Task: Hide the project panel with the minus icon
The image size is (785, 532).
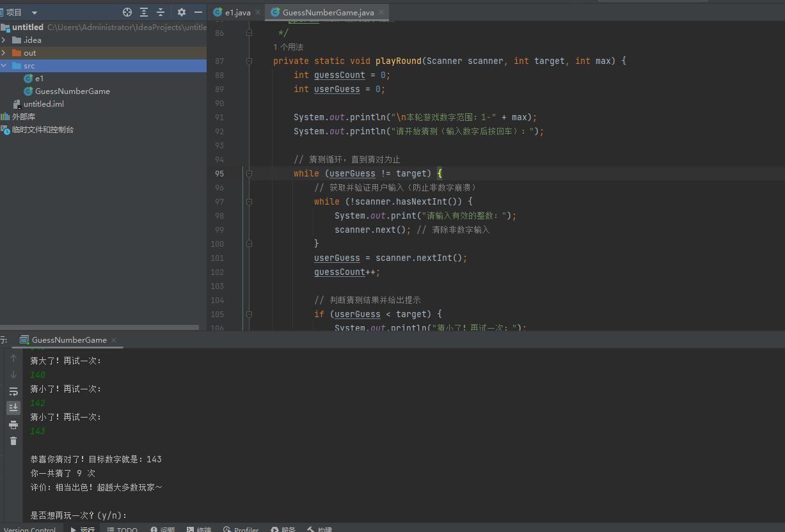Action: click(x=198, y=12)
